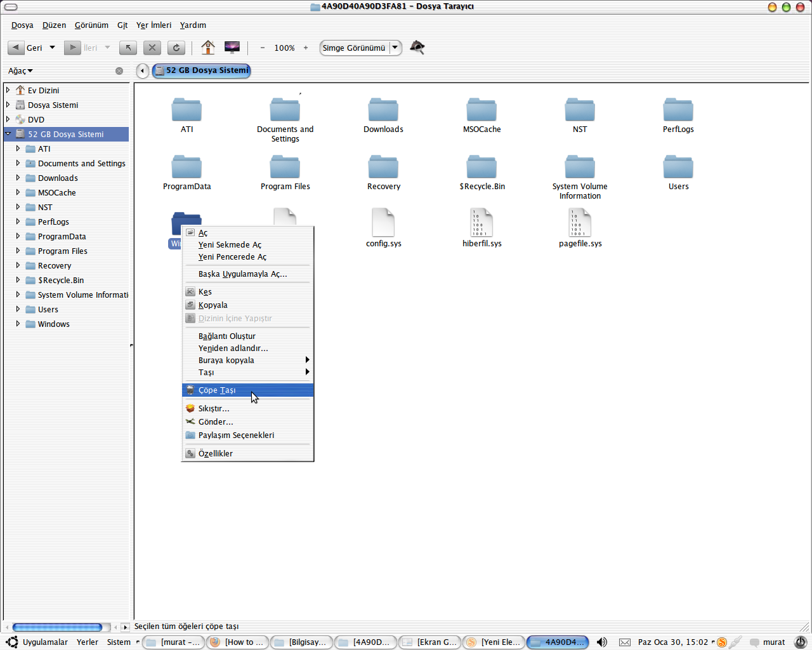Expand the Windows tree folder
The image size is (812, 650).
[x=18, y=324]
